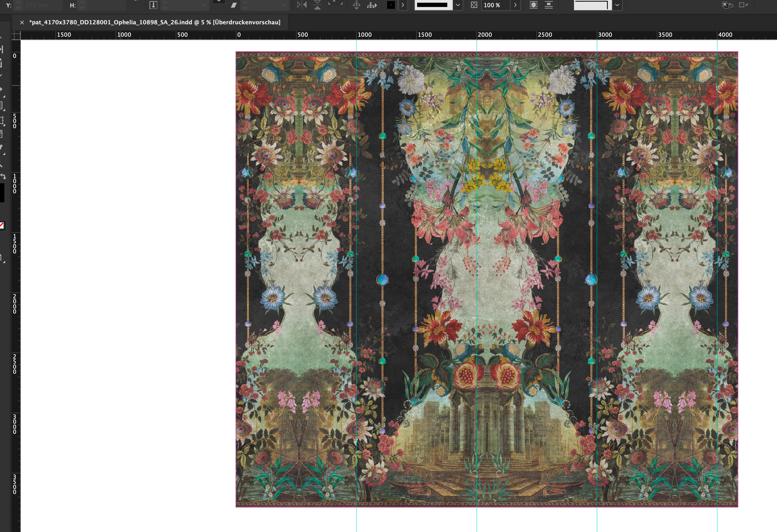The height and width of the screenshot is (532, 777).
Task: Click the clear overrides icon at far right
Action: (744, 5)
